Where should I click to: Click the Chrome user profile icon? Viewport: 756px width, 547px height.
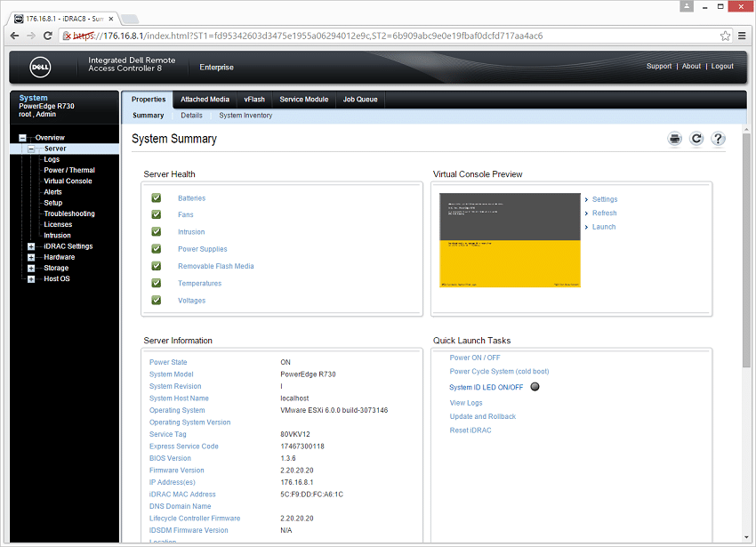coord(687,6)
